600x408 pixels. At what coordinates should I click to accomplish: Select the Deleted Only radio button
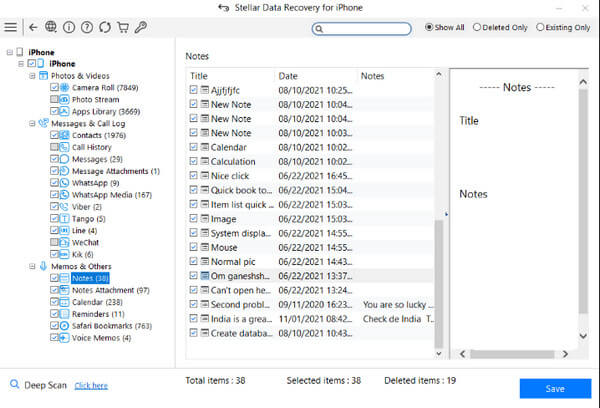477,27
